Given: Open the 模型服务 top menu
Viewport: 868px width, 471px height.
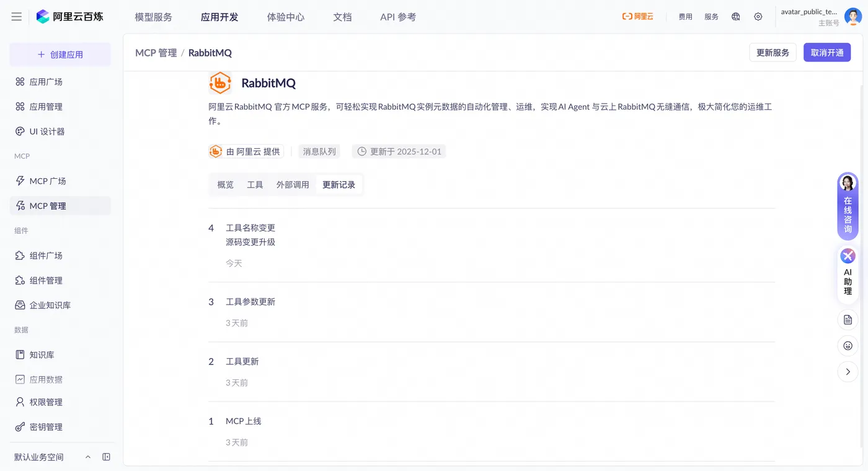Looking at the screenshot, I should coord(153,17).
